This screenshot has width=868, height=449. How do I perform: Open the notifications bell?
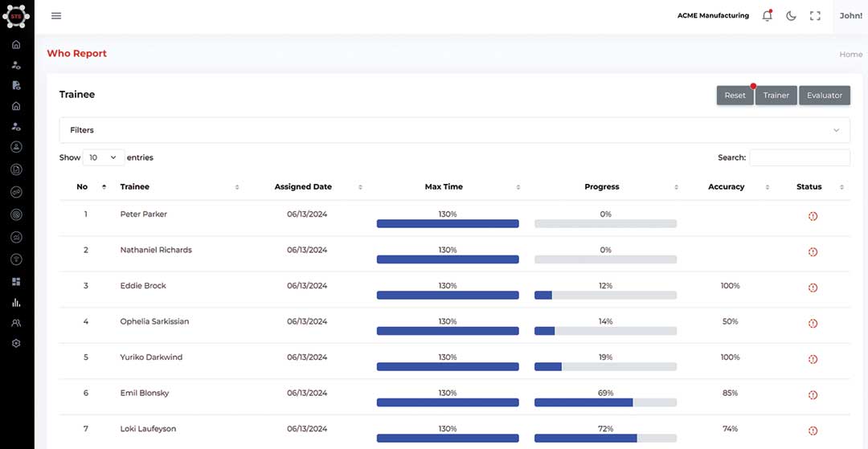click(767, 16)
